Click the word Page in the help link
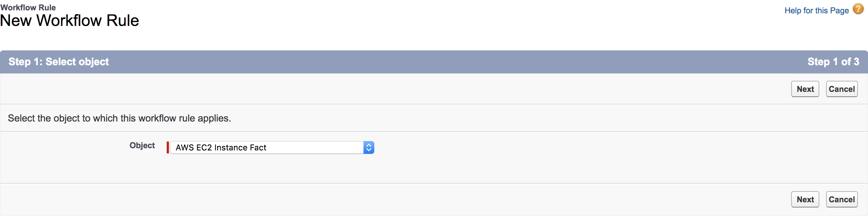 [839, 10]
